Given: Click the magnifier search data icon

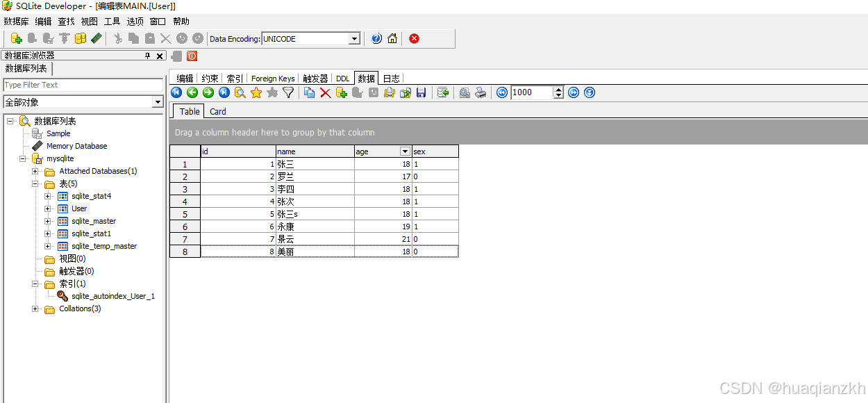Looking at the screenshot, I should 240,92.
